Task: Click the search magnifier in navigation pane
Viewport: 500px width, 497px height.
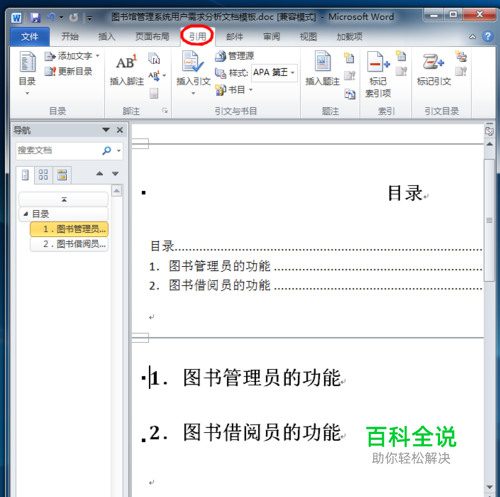Action: (106, 150)
